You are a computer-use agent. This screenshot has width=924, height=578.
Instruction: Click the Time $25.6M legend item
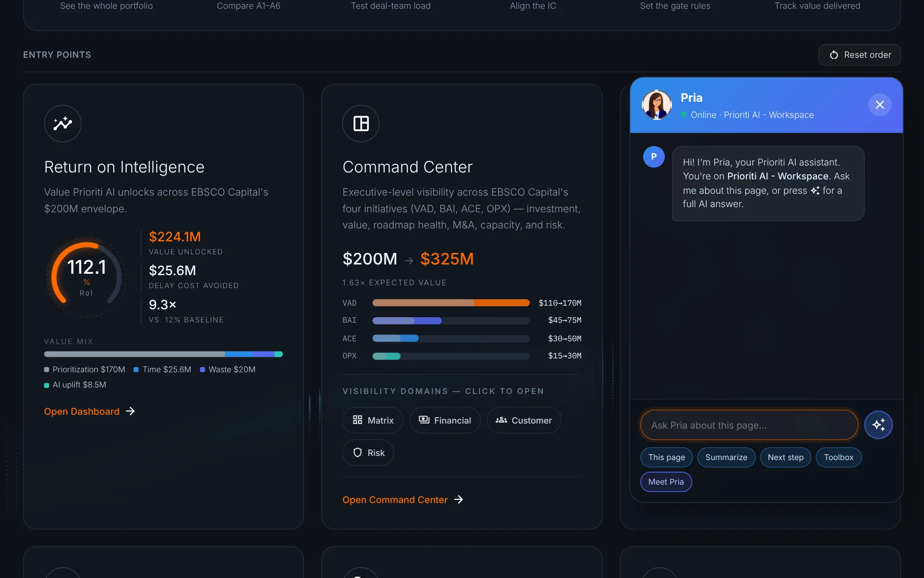pyautogui.click(x=162, y=369)
